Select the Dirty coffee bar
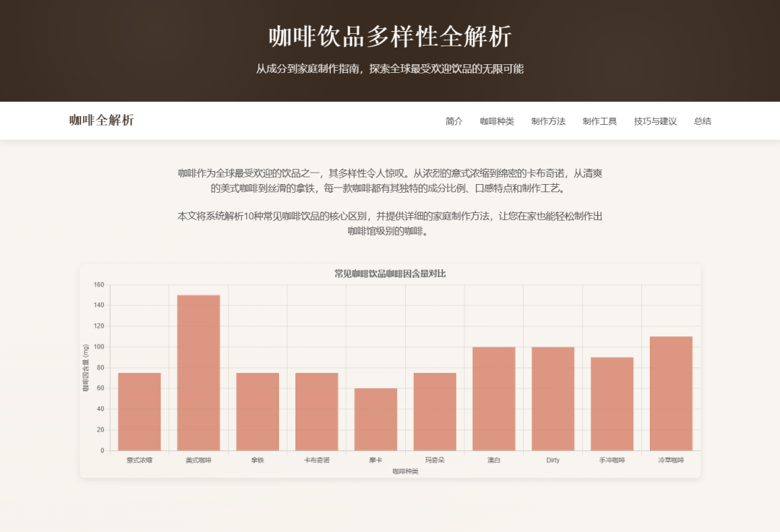The width and height of the screenshot is (780, 532). pos(553,398)
